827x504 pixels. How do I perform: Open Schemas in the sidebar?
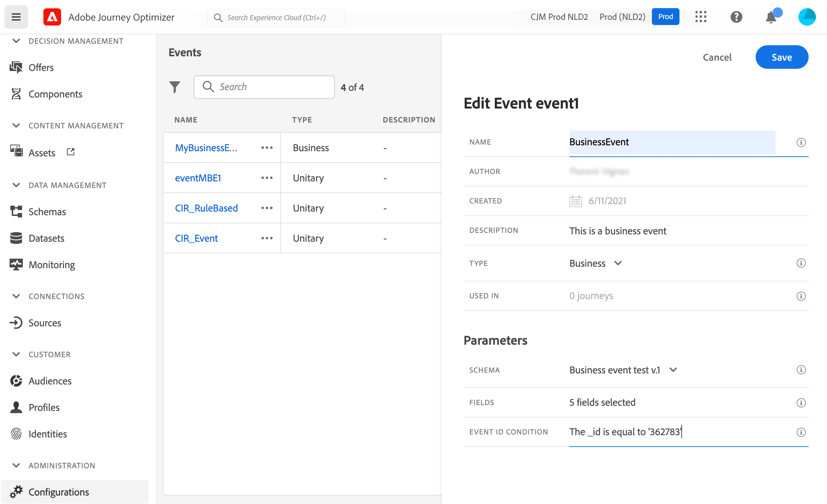pyautogui.click(x=47, y=212)
